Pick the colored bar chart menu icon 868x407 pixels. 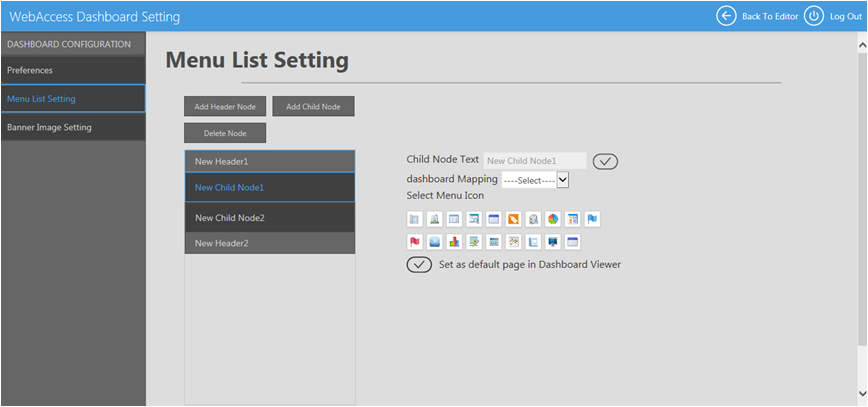click(x=454, y=241)
